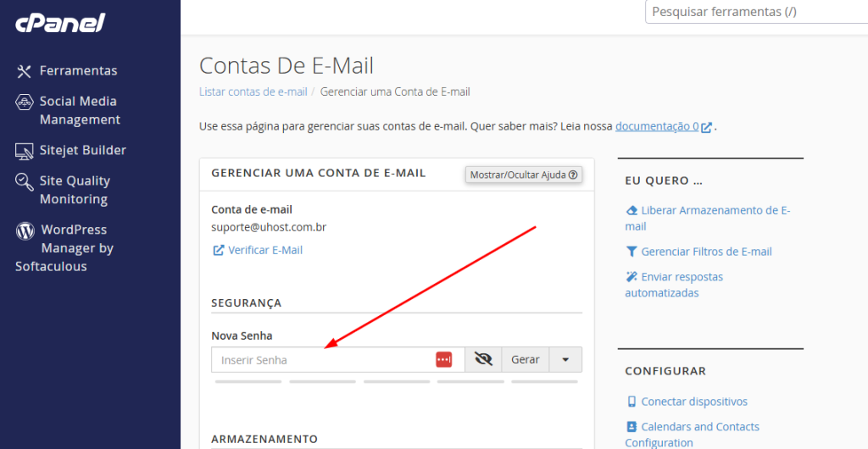Viewport: 868px width, 449px height.
Task: Go to Listar contas de e-mail breadcrumb
Action: coord(253,91)
